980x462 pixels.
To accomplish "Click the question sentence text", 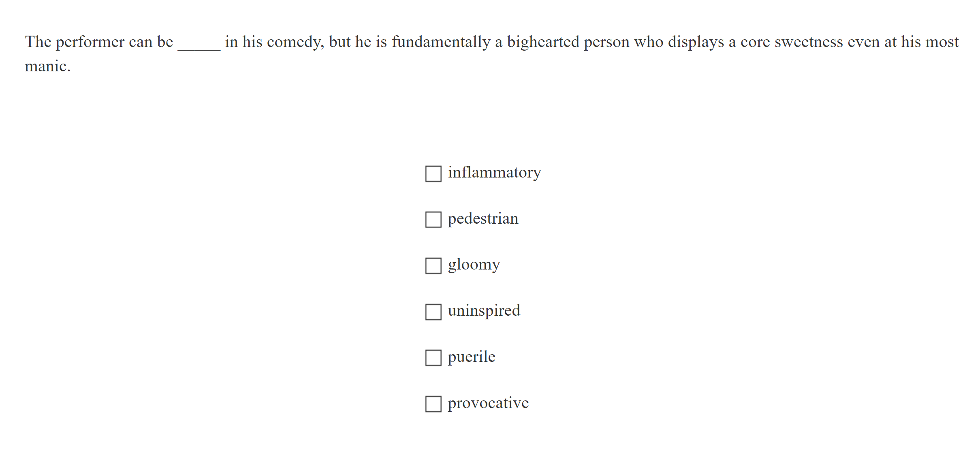I will tap(486, 41).
